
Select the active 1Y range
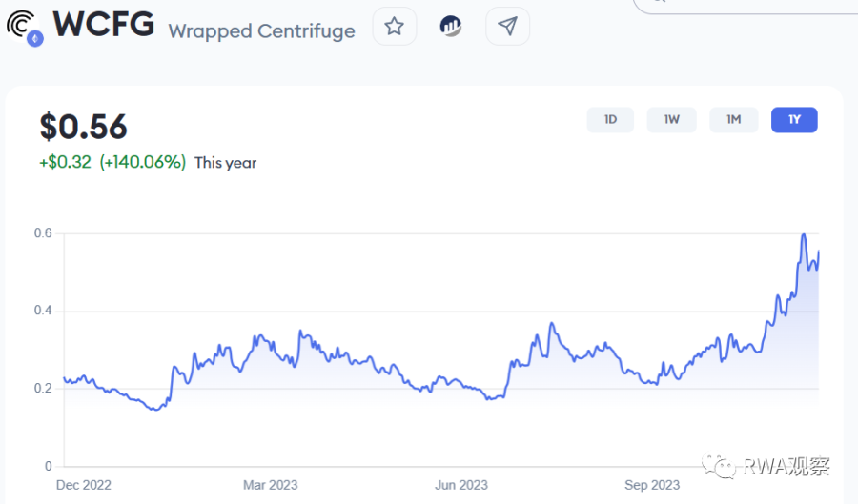coord(794,120)
